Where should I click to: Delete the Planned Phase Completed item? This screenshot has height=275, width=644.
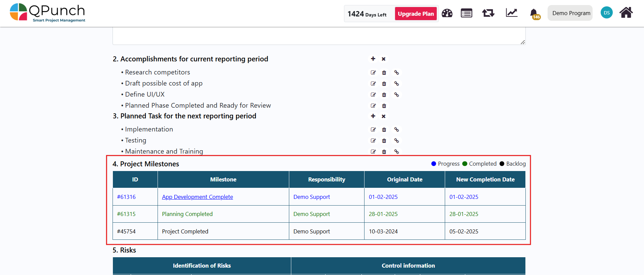click(384, 106)
